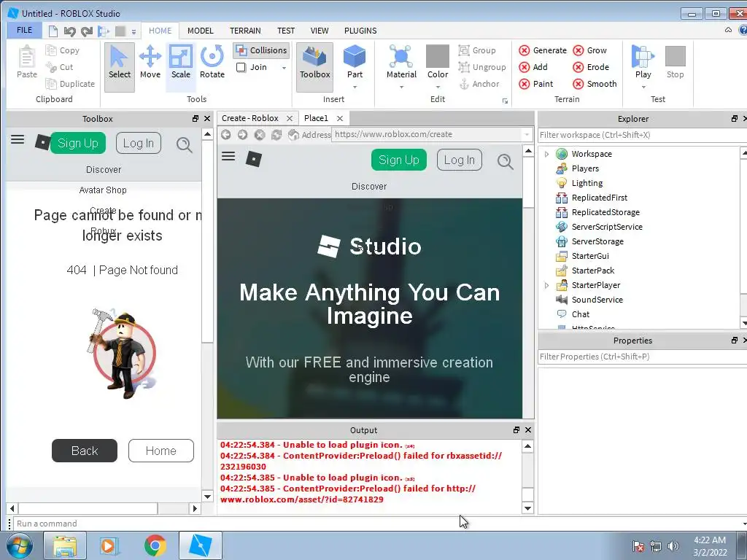This screenshot has height=560, width=747.
Task: Open the Play dropdown arrow
Action: click(643, 87)
